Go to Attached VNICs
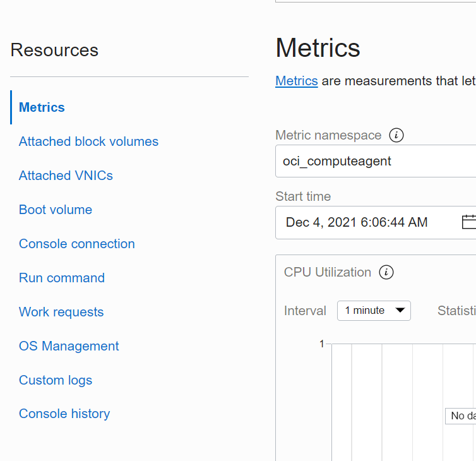476x461 pixels. (66, 176)
